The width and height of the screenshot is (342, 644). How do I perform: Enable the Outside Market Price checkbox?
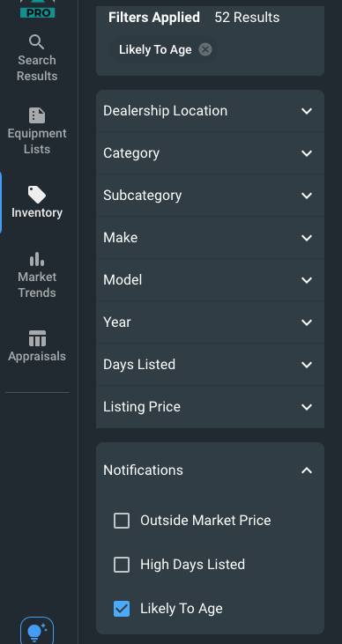click(122, 521)
